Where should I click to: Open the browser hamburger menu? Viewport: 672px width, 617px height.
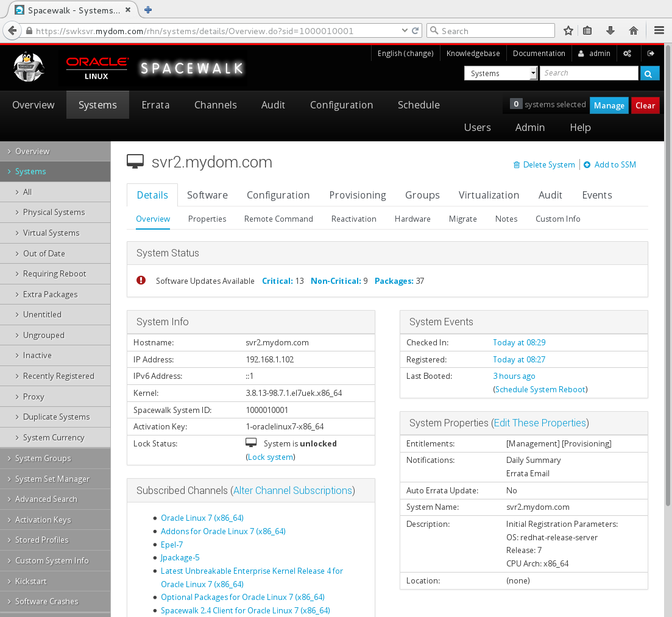point(659,31)
